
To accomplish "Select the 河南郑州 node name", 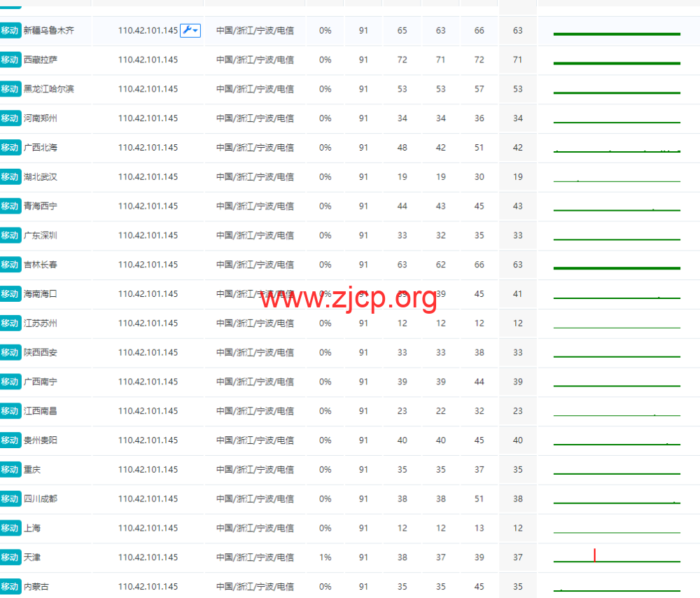I will pyautogui.click(x=41, y=118).
